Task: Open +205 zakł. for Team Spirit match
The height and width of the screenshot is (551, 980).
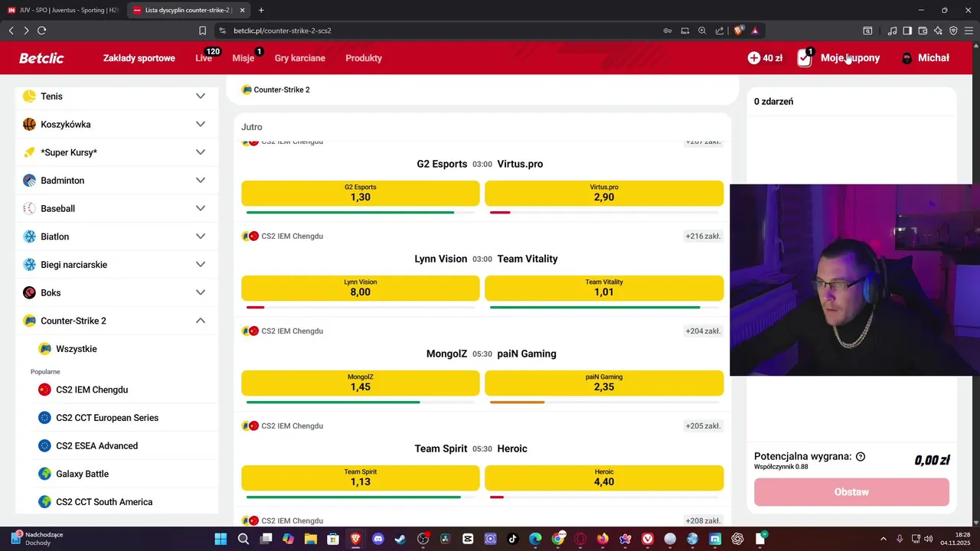Action: [x=703, y=426]
